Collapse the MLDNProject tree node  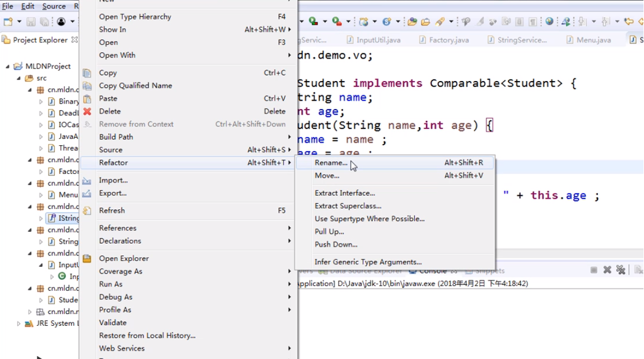pos(7,66)
